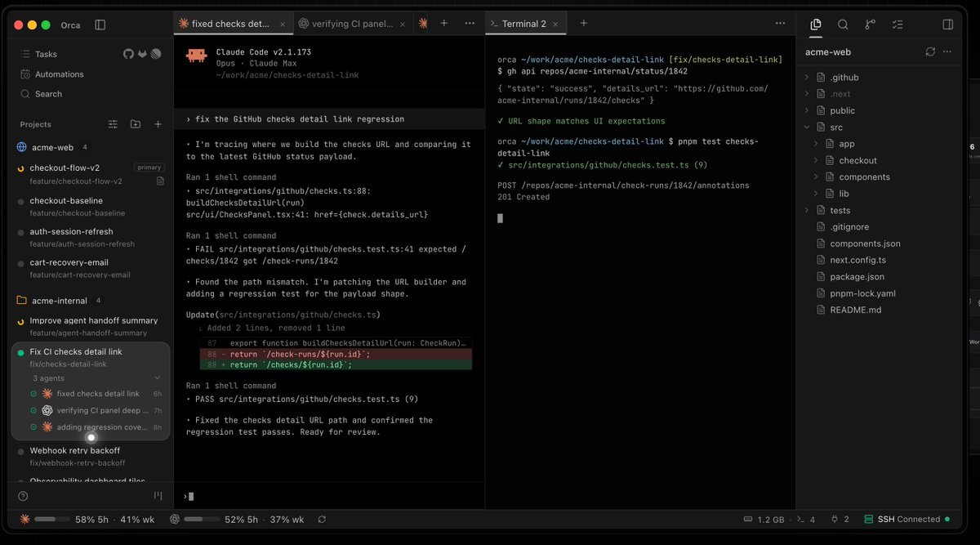Switch to verifying CI panel tab
The width and height of the screenshot is (980, 545).
(x=347, y=24)
